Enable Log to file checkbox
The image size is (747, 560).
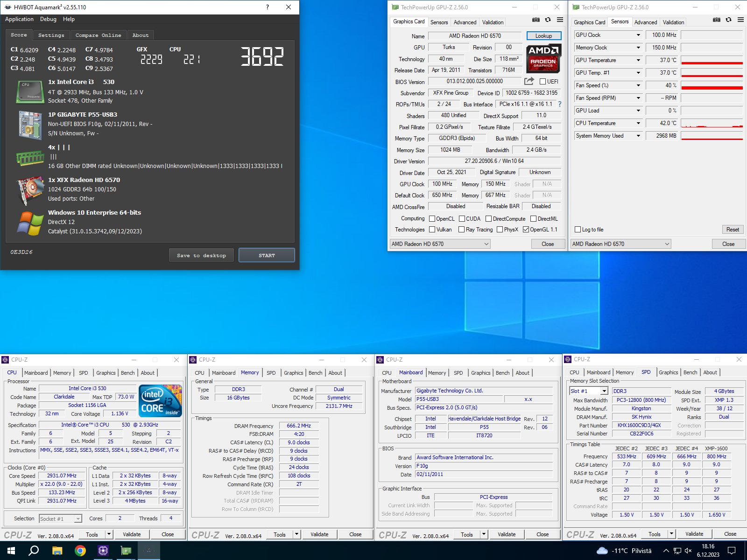click(578, 230)
